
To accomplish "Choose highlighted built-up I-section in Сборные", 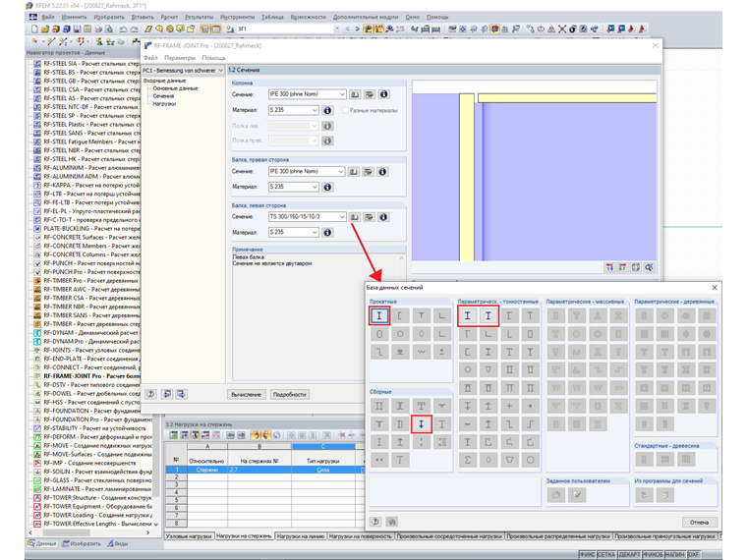I will click(421, 423).
